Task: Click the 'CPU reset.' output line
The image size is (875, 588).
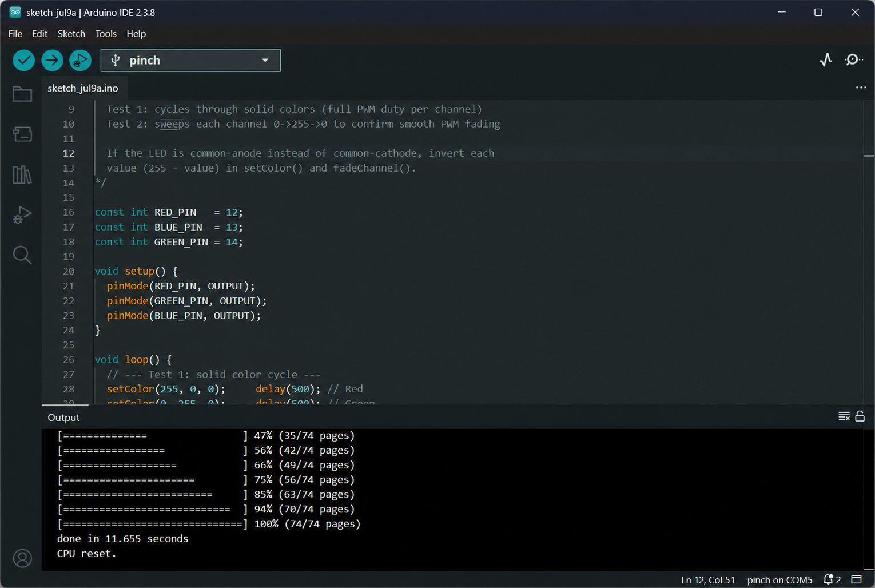Action: click(86, 554)
